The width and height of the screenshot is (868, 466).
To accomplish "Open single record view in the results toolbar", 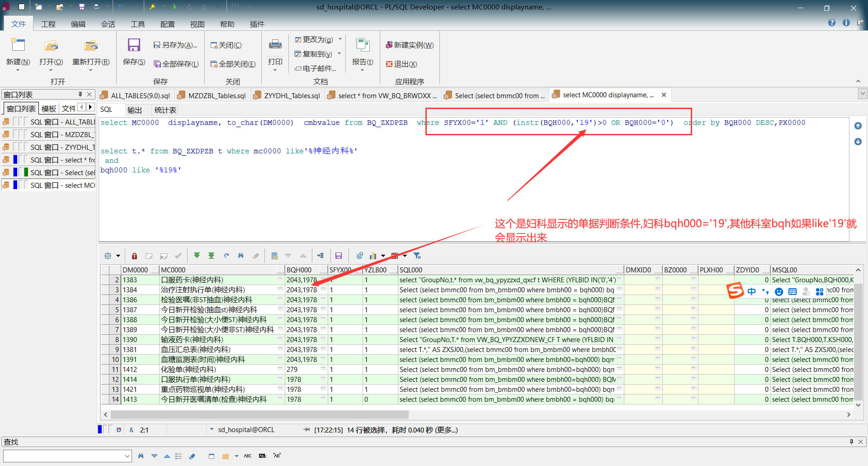I will (274, 256).
